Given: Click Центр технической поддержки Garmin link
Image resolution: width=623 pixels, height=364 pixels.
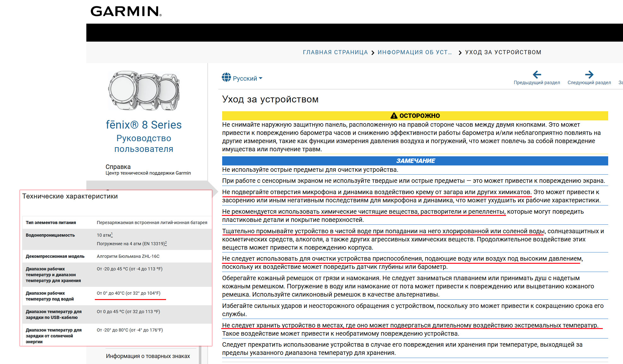Looking at the screenshot, I should [148, 173].
